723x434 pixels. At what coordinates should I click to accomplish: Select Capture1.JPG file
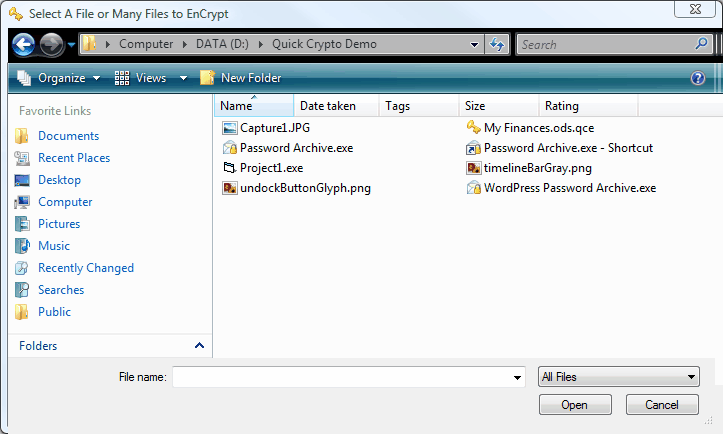[266, 128]
